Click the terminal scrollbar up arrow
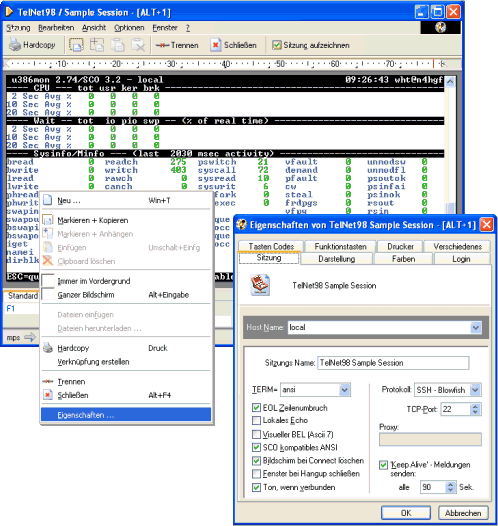 coord(450,81)
